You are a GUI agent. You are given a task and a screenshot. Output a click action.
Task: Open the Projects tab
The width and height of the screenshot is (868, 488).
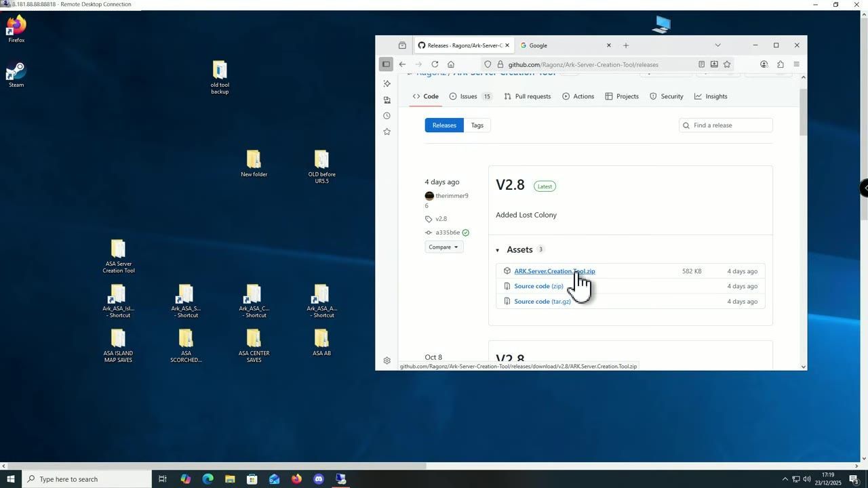(x=622, y=96)
